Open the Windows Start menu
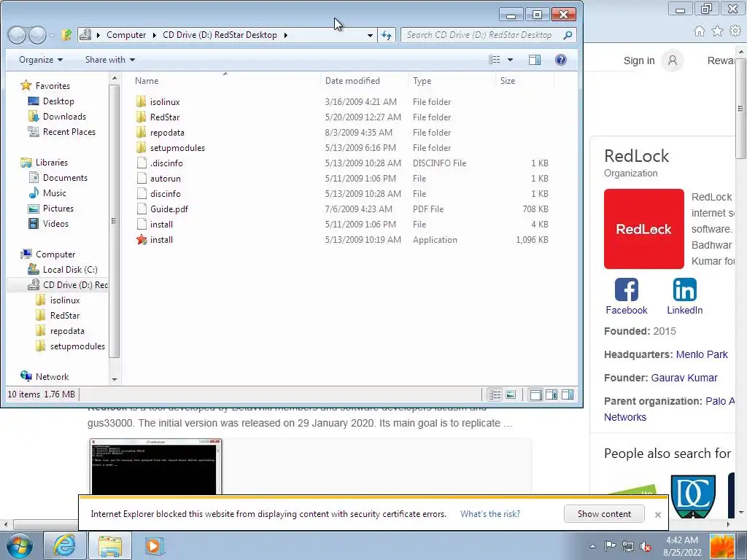This screenshot has height=560, width=747. pos(19,545)
